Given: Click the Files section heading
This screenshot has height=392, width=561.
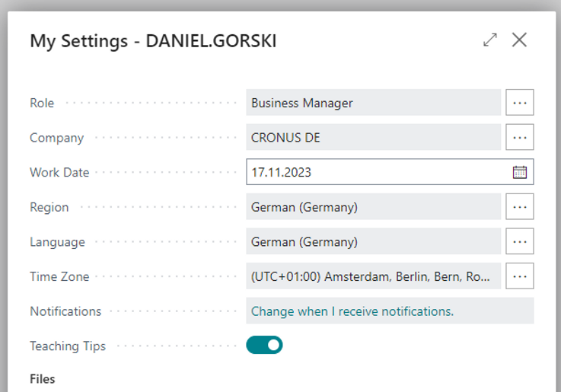Looking at the screenshot, I should click(x=43, y=378).
